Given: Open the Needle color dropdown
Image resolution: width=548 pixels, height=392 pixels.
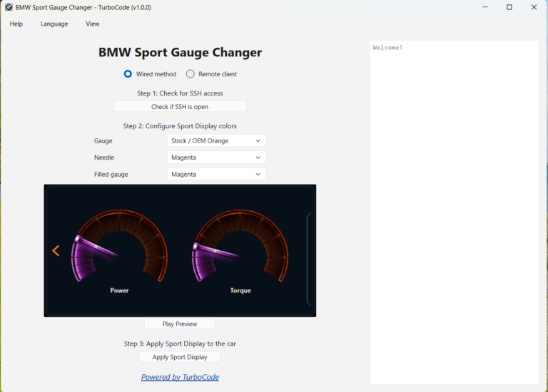Looking at the screenshot, I should (216, 158).
